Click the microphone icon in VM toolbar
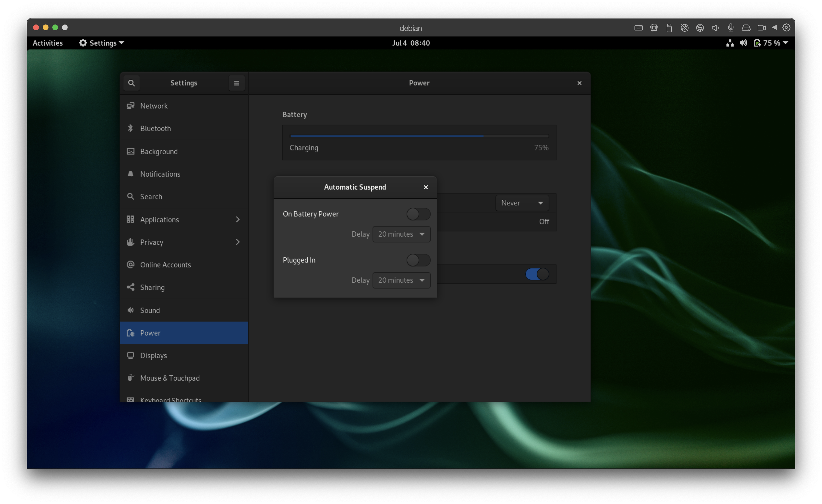 point(731,28)
